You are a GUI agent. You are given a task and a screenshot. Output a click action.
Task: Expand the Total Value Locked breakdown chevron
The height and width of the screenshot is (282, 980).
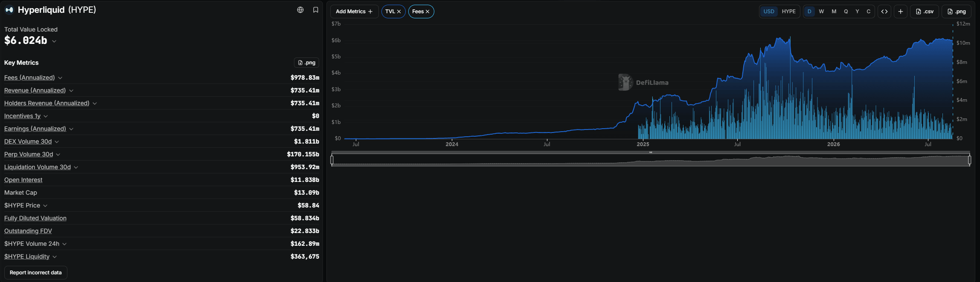pos(54,41)
